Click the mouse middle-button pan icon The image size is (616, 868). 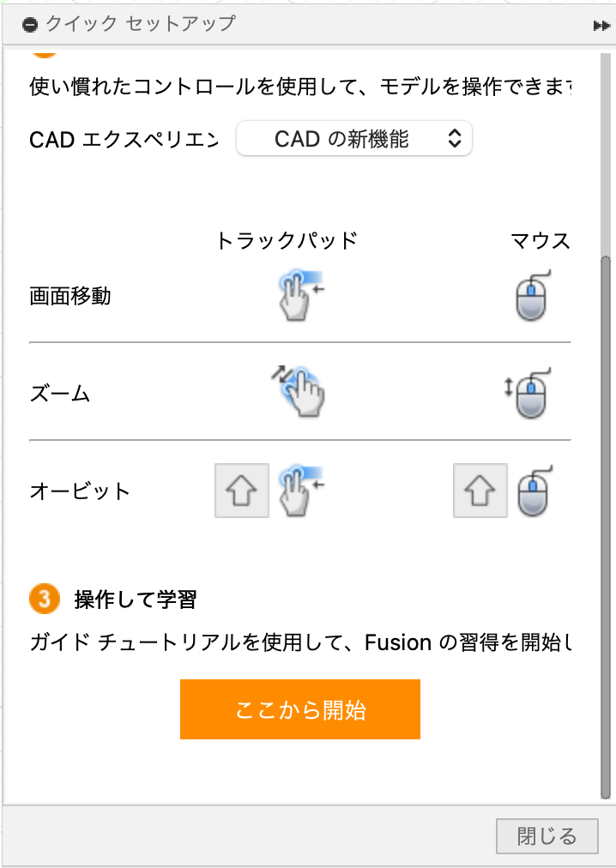tap(533, 296)
